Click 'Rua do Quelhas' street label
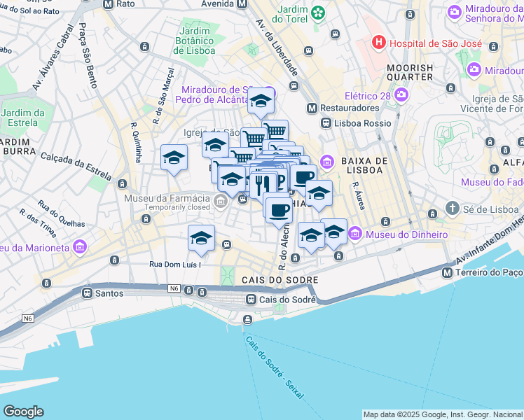The image size is (524, 420). tap(61, 213)
